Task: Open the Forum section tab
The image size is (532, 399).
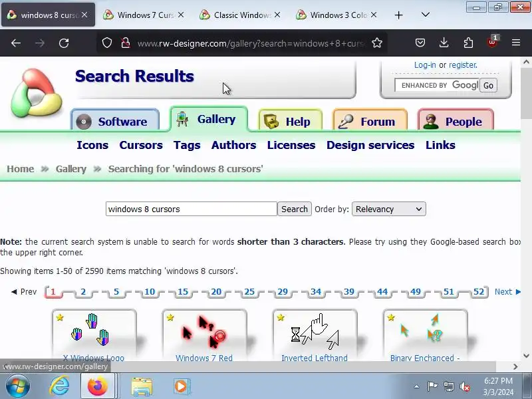Action: pyautogui.click(x=370, y=121)
